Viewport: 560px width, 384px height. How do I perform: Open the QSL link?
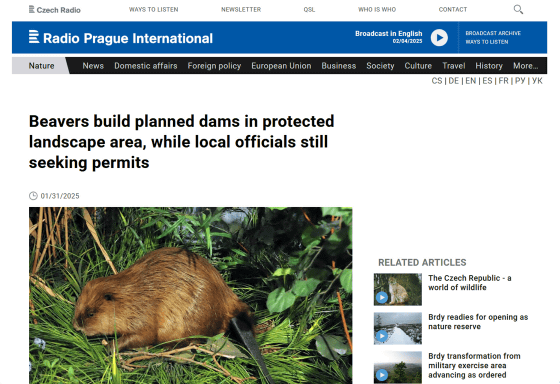point(309,10)
